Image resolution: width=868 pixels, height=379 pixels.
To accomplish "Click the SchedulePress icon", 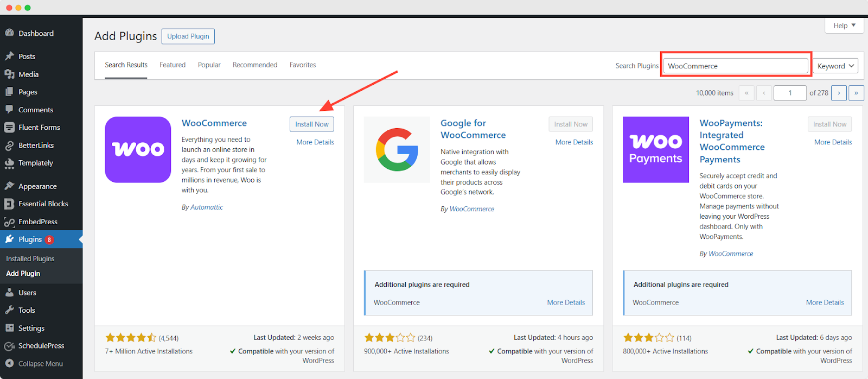I will click(9, 345).
